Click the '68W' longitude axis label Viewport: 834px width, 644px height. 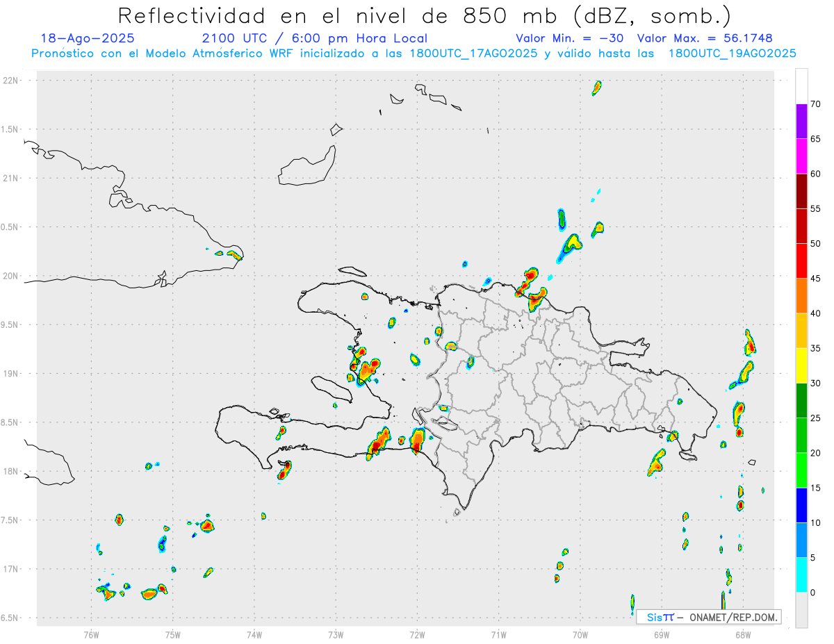point(743,634)
